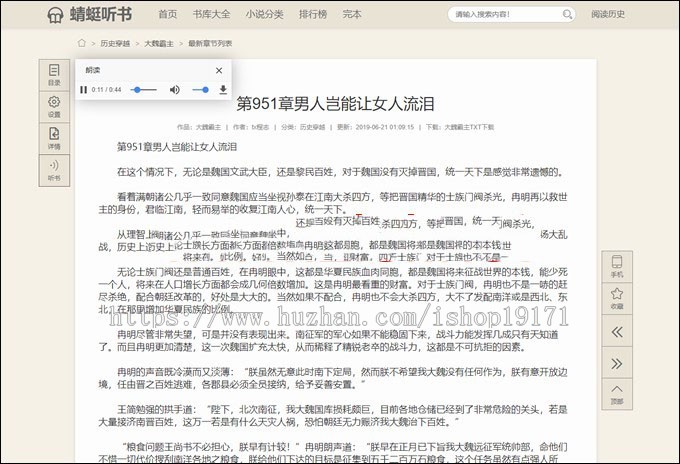Screen dimensions: 680x464
Task: Jump to 顶部 top of page
Action: coord(617,394)
